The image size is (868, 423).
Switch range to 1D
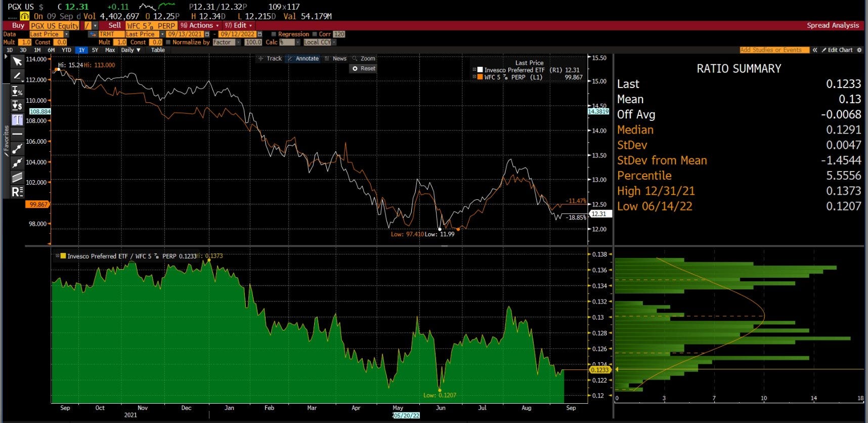tap(10, 50)
